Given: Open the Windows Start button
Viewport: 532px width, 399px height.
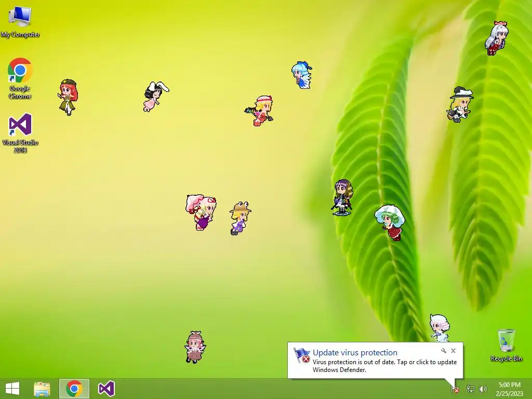Looking at the screenshot, I should point(12,389).
